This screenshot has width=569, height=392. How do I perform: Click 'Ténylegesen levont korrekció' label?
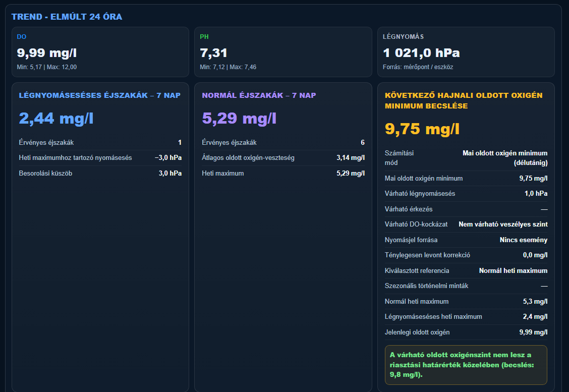click(x=427, y=255)
